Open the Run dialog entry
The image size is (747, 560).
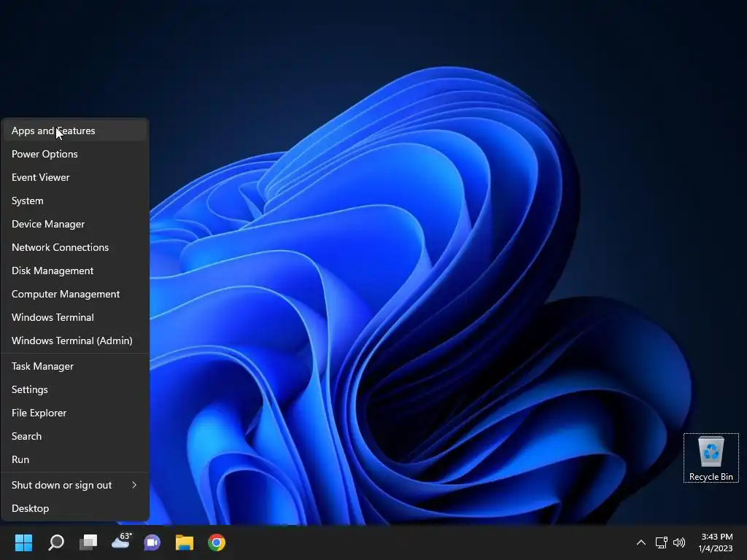(x=75, y=459)
